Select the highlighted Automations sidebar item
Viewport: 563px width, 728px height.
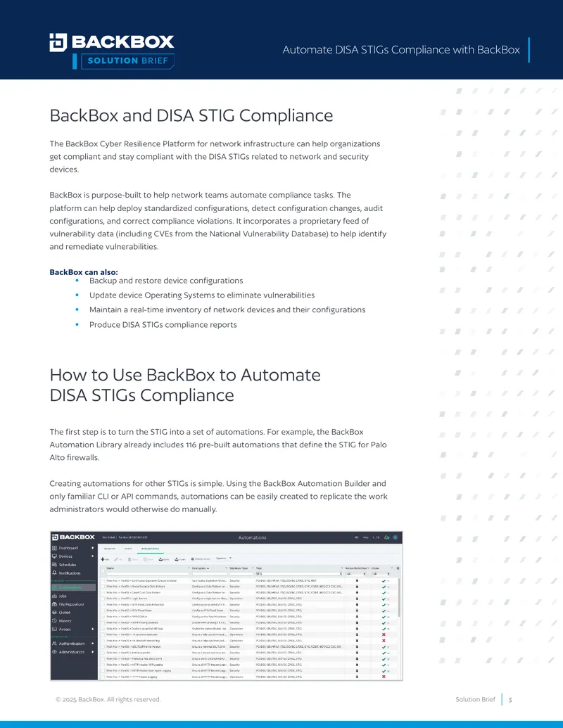[x=73, y=587]
